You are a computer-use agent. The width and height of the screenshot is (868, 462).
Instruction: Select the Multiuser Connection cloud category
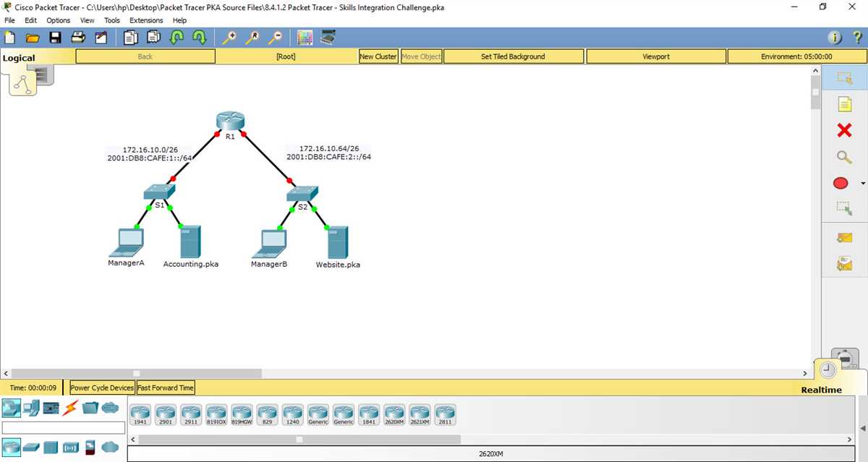(110, 408)
